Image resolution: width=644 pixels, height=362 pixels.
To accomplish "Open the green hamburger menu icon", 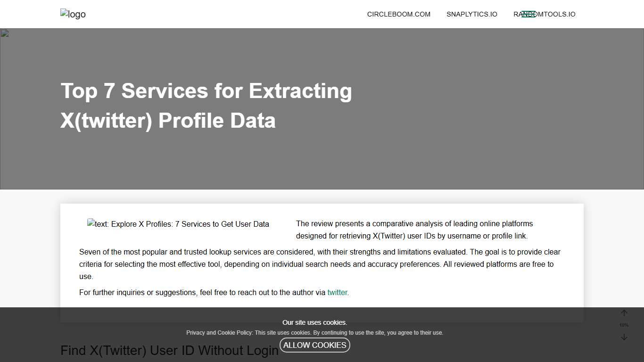I will tap(528, 14).
